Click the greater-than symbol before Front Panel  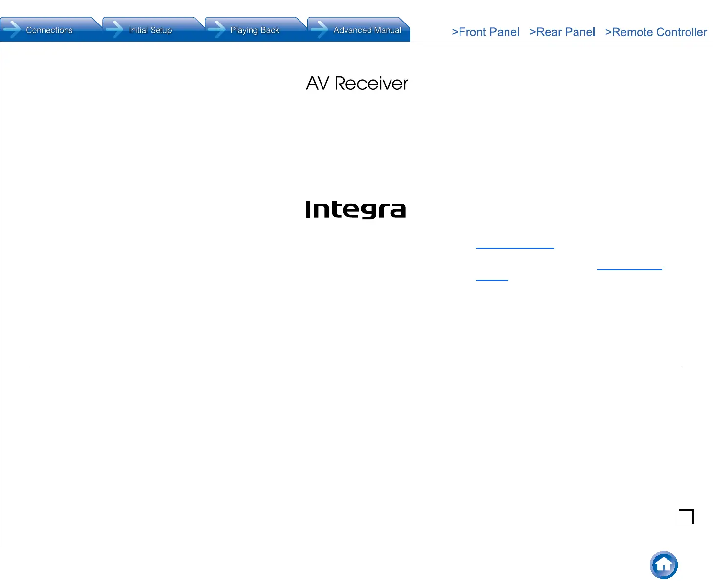tap(455, 32)
